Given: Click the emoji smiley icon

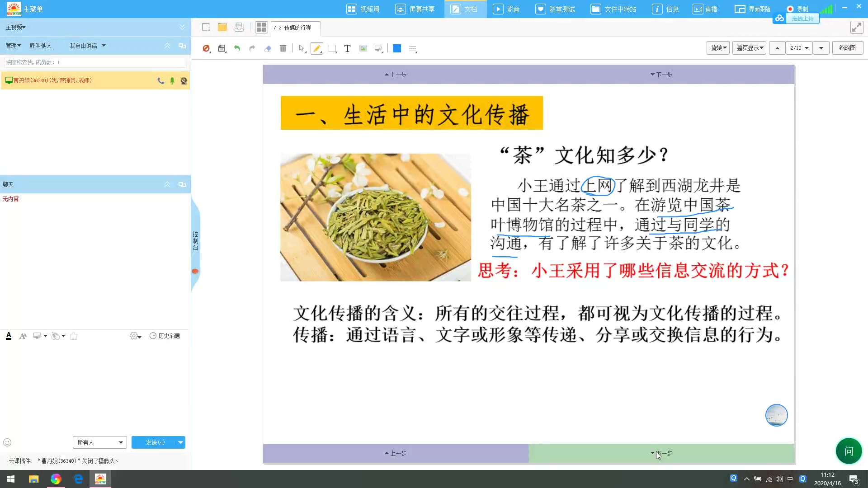Looking at the screenshot, I should [x=7, y=442].
